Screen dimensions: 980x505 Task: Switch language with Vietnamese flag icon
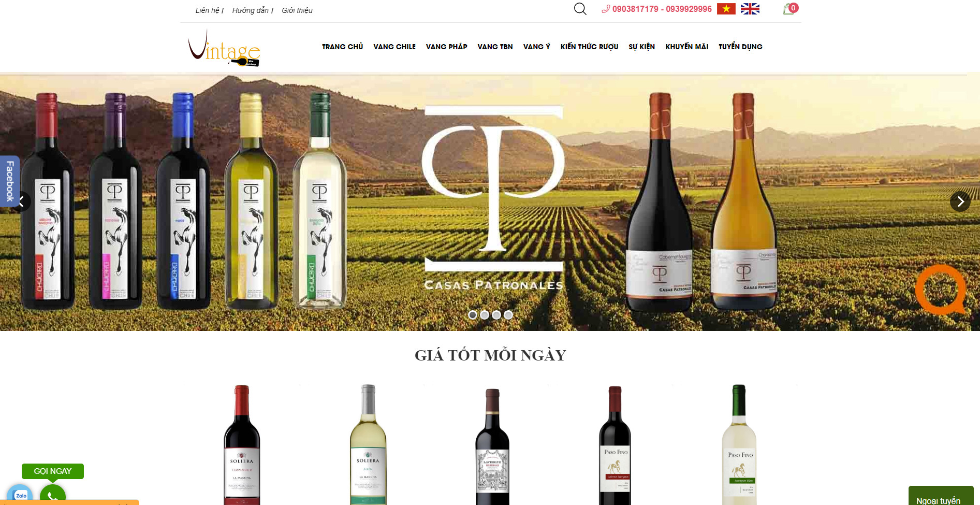pos(726,9)
